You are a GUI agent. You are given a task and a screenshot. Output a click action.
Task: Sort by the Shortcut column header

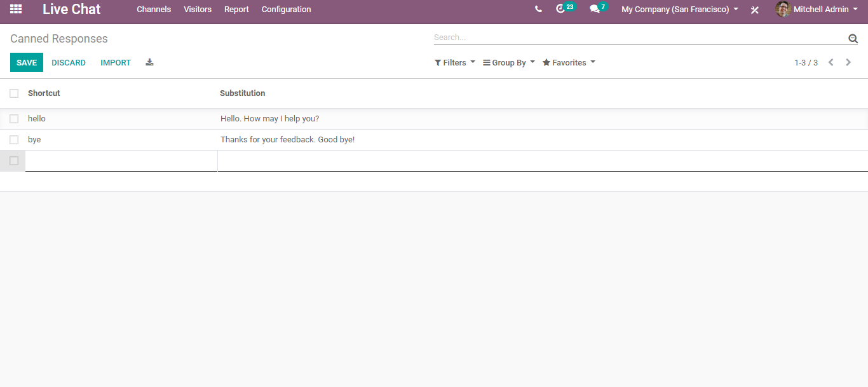point(44,93)
